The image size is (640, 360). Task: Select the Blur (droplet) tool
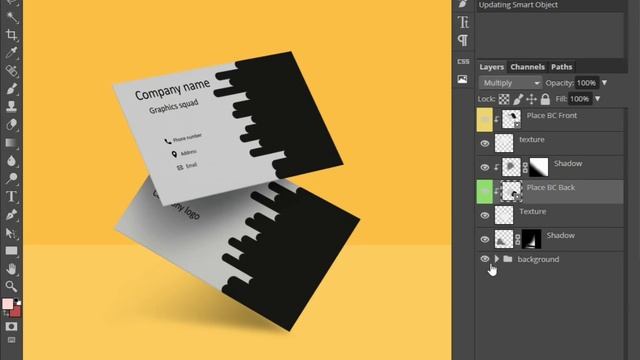pyautogui.click(x=11, y=160)
